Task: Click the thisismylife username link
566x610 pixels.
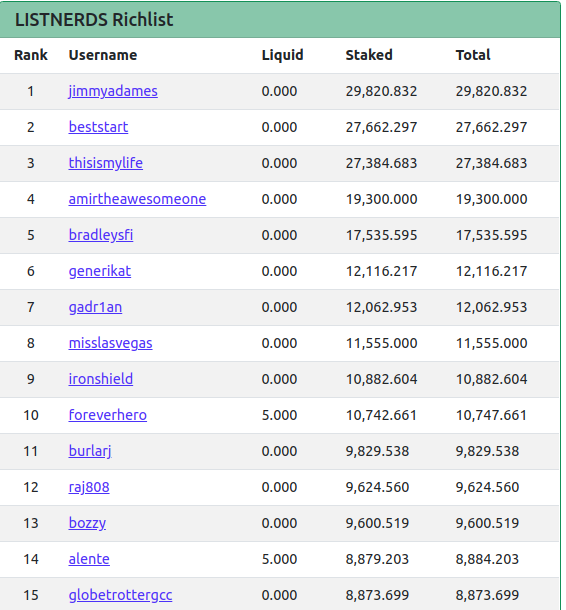Action: coord(105,163)
